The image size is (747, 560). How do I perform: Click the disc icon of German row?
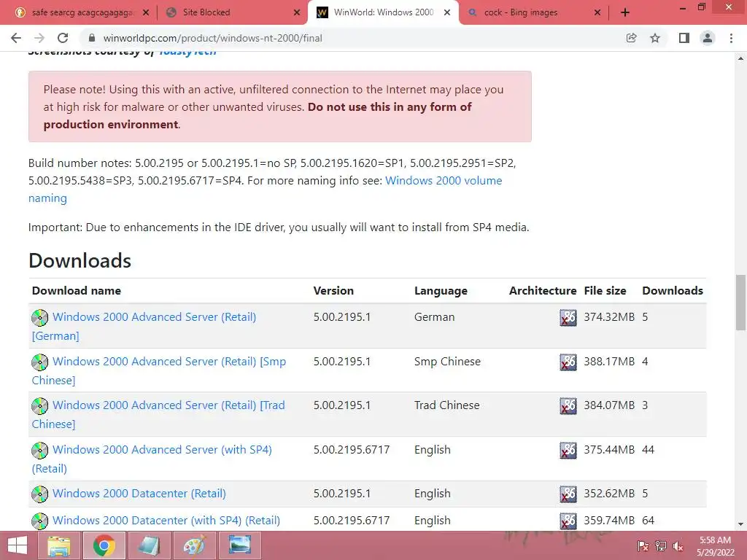pos(39,318)
